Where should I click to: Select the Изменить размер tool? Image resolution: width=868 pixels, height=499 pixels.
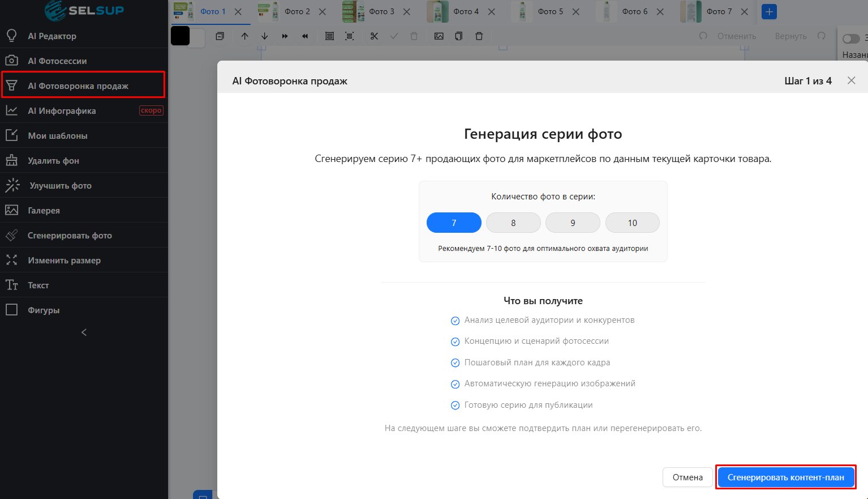(x=64, y=261)
